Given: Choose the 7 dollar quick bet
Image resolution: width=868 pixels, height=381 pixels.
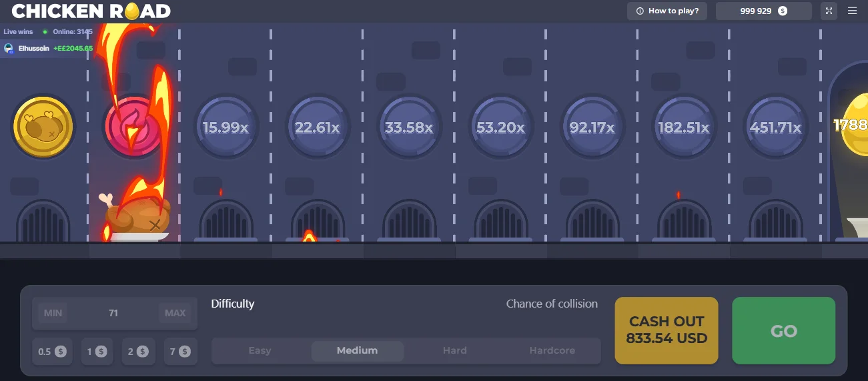Looking at the screenshot, I should click(180, 351).
